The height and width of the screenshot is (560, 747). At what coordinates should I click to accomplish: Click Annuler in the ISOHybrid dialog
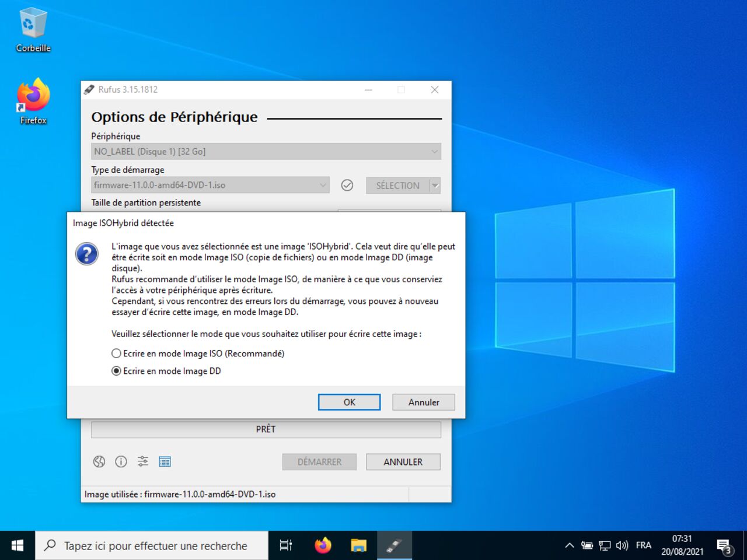tap(424, 402)
